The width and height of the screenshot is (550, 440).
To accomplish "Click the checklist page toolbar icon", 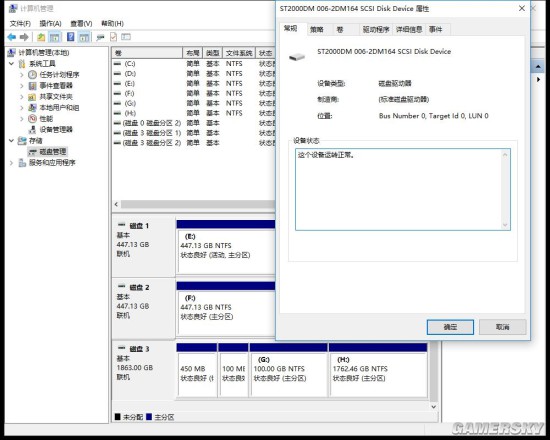I will tap(113, 37).
